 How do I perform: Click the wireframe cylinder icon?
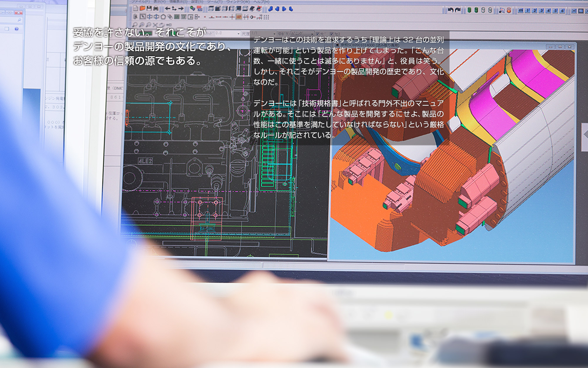click(x=483, y=10)
